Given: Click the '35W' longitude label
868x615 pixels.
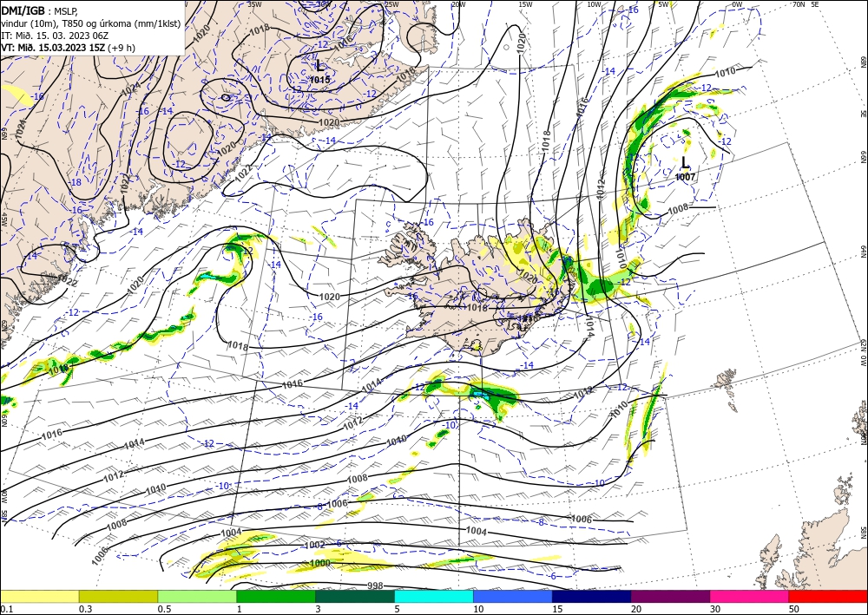Looking at the screenshot, I should pyautogui.click(x=254, y=4).
